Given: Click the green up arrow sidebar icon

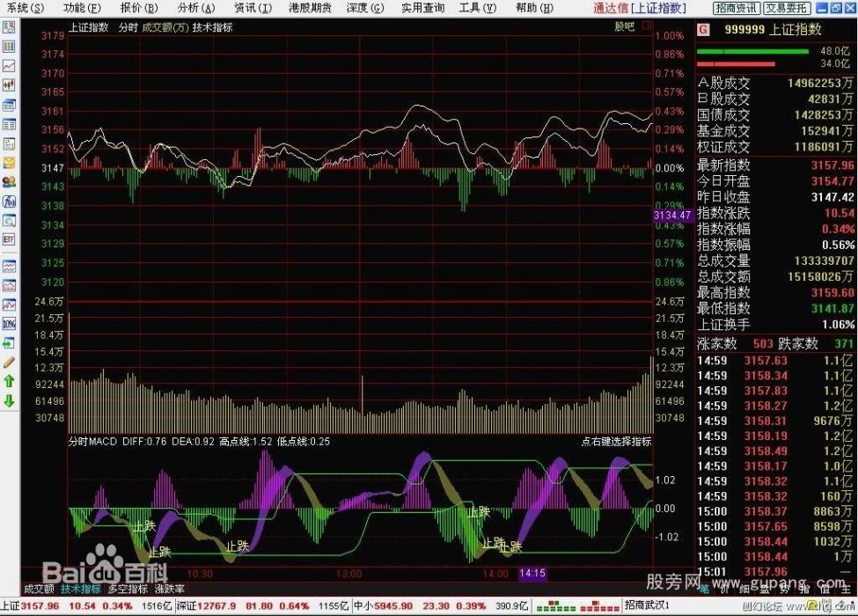Looking at the screenshot, I should (x=9, y=381).
